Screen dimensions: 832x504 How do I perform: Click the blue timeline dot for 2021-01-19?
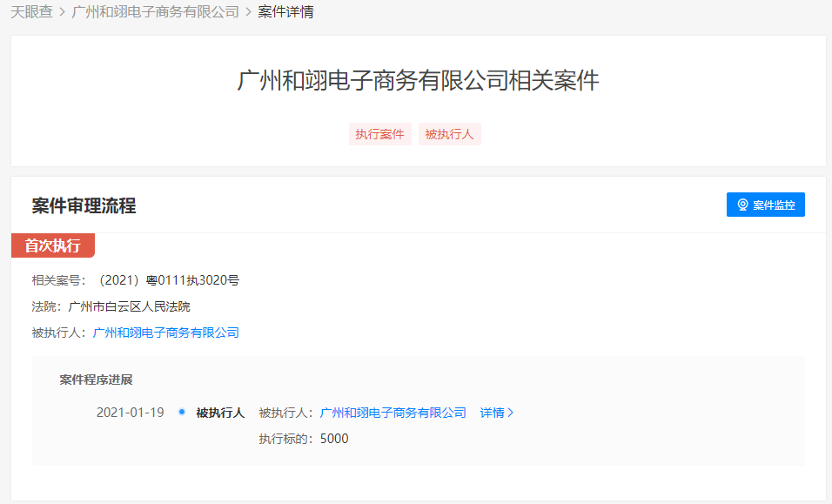pos(182,412)
